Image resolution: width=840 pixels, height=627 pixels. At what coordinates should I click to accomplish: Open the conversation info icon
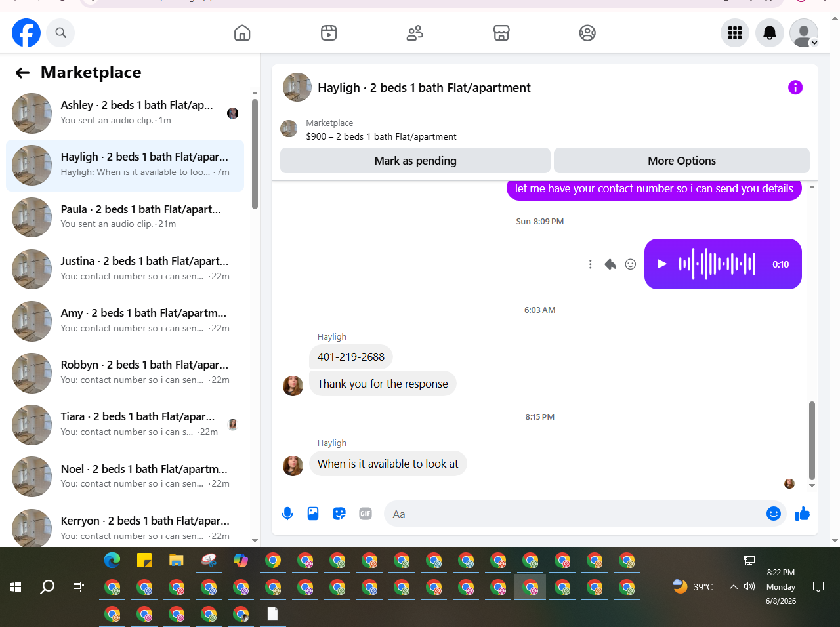(x=795, y=87)
